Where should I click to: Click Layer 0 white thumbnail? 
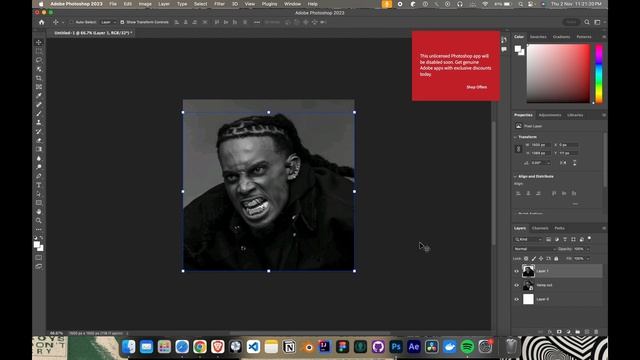(x=528, y=299)
